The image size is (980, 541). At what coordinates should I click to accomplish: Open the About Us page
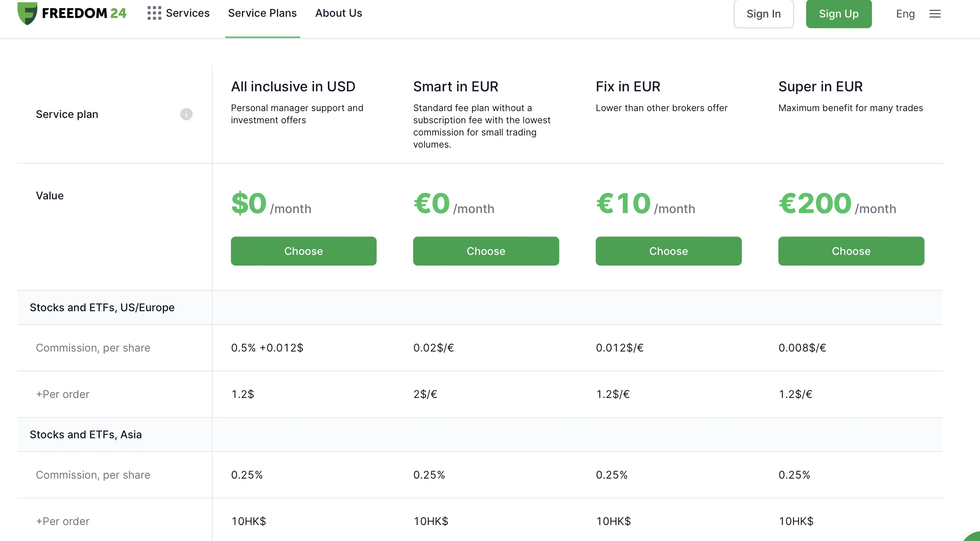[339, 13]
